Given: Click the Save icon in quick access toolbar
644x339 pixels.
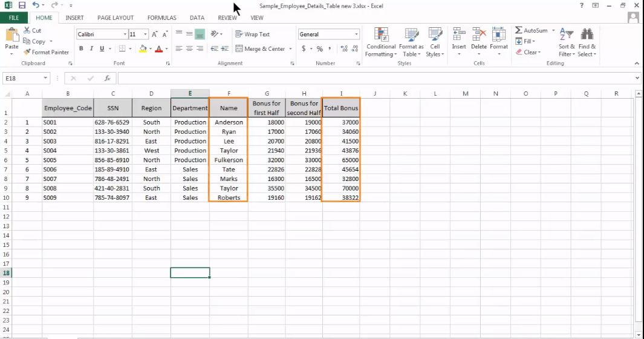Looking at the screenshot, I should (22, 5).
